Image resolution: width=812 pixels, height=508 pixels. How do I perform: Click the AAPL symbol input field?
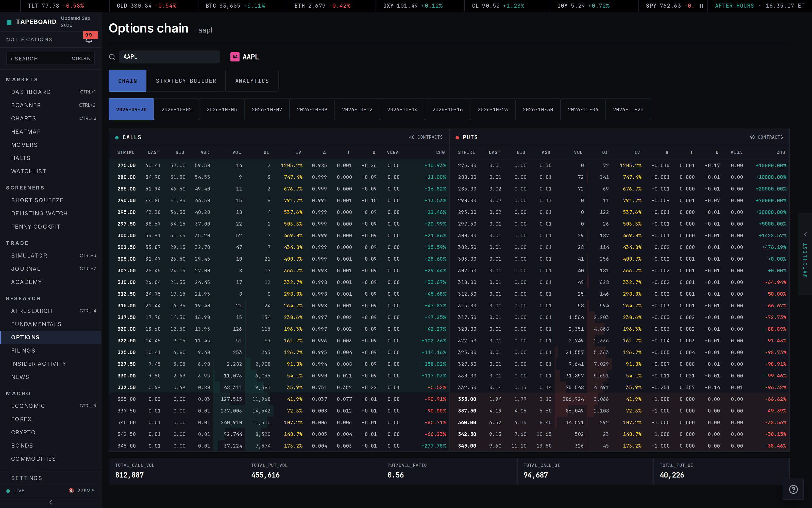pos(170,57)
